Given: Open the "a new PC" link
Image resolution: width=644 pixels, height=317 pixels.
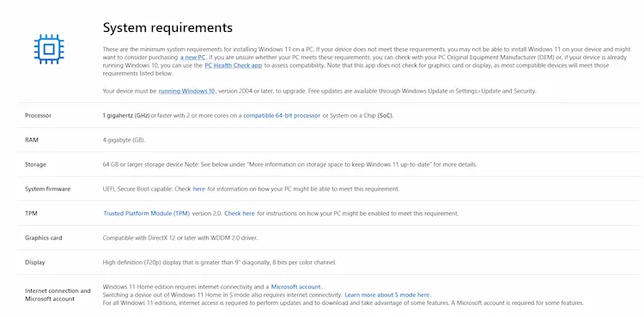Looking at the screenshot, I should coord(192,58).
